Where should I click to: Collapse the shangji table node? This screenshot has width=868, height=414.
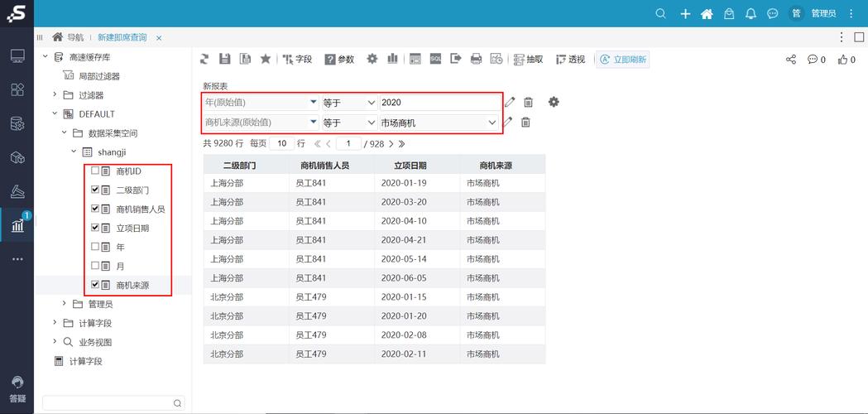74,152
